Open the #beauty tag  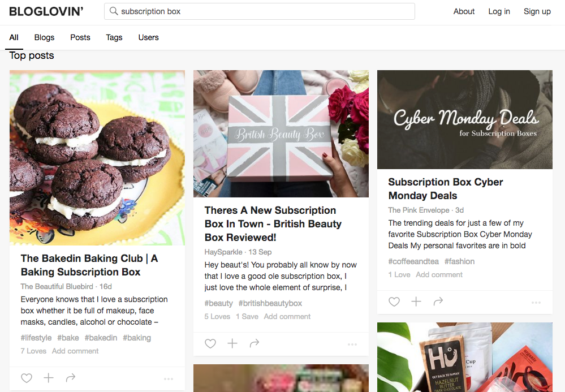(x=219, y=303)
